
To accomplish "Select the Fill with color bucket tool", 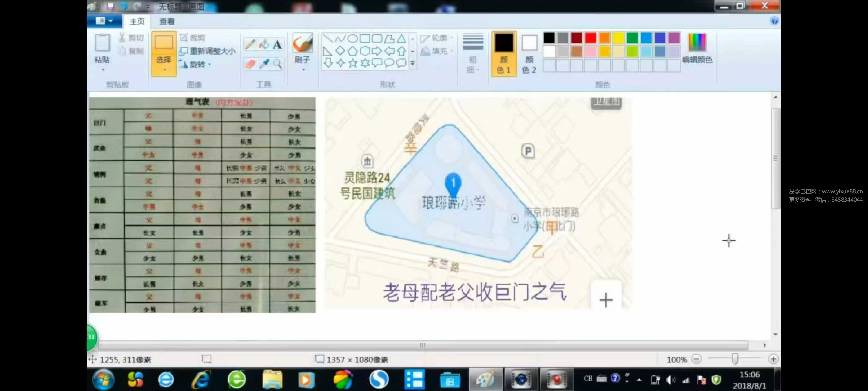I will tap(264, 44).
